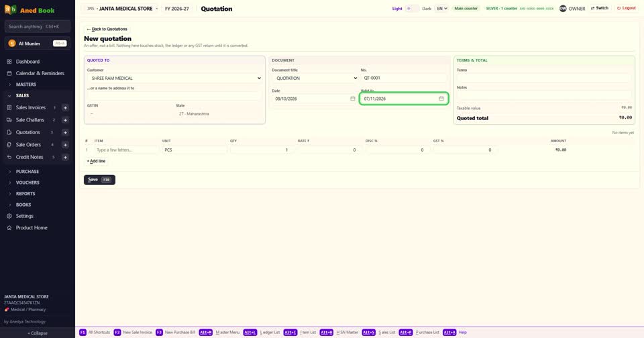Open Help shortcut
The height and width of the screenshot is (338, 644).
[x=455, y=332]
